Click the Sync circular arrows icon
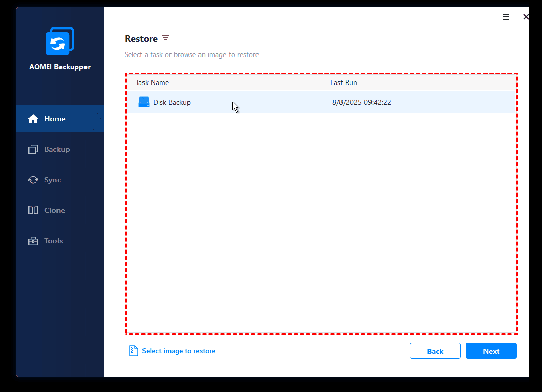 point(33,180)
